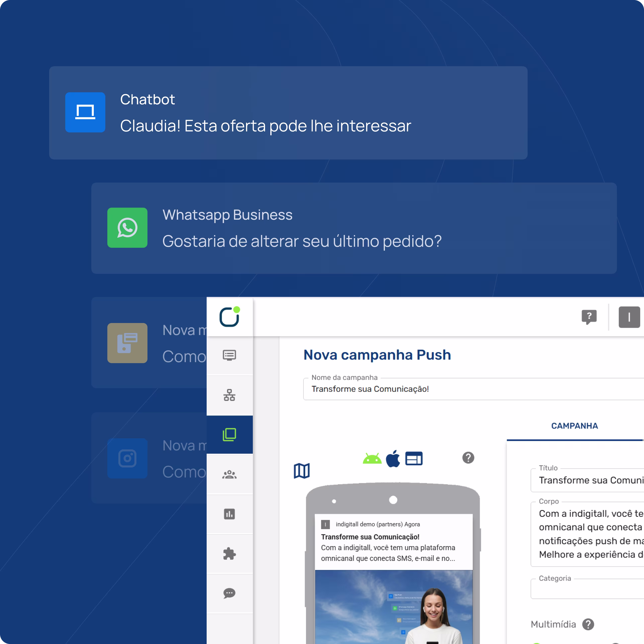Select the Apple platform icon
Image resolution: width=644 pixels, height=644 pixels.
click(393, 458)
